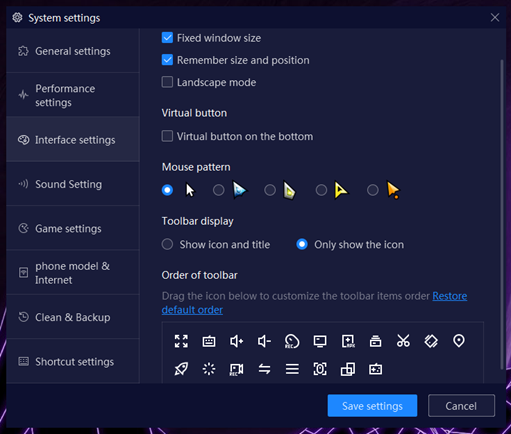Click the overlapping-windows multi-instance toolbar icon
511x434 pixels.
(x=348, y=369)
